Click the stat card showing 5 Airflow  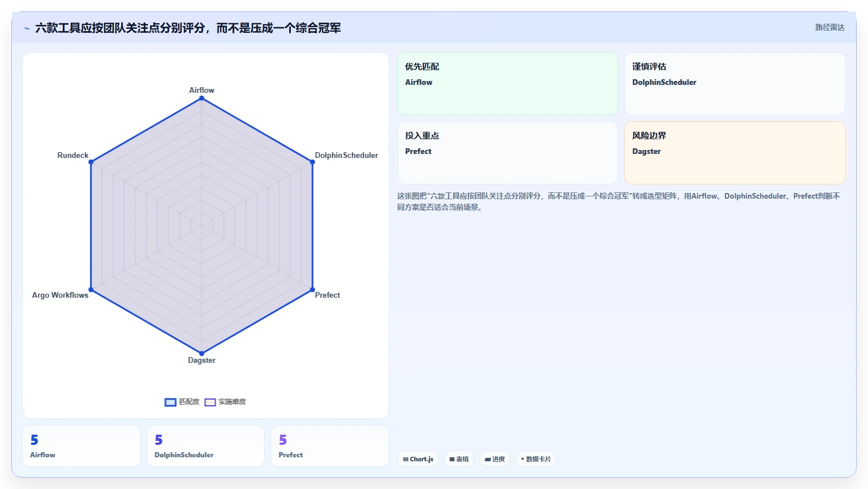81,446
